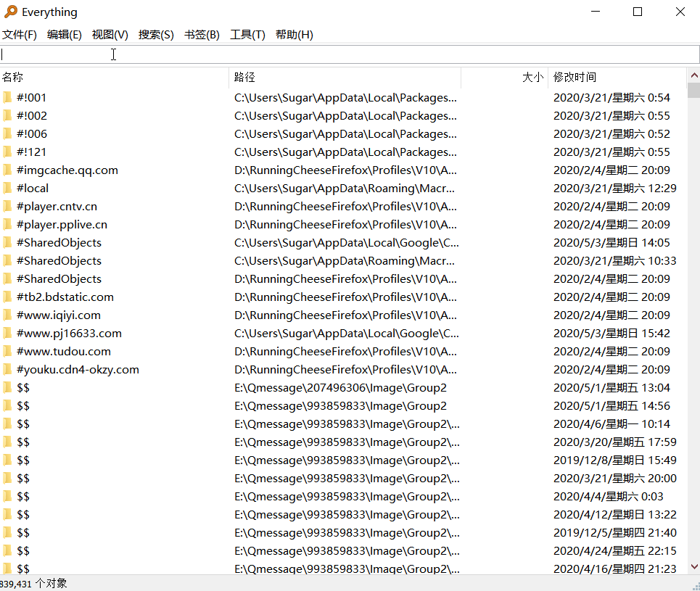
Task: Click the scrollbar up arrow
Action: point(693,76)
